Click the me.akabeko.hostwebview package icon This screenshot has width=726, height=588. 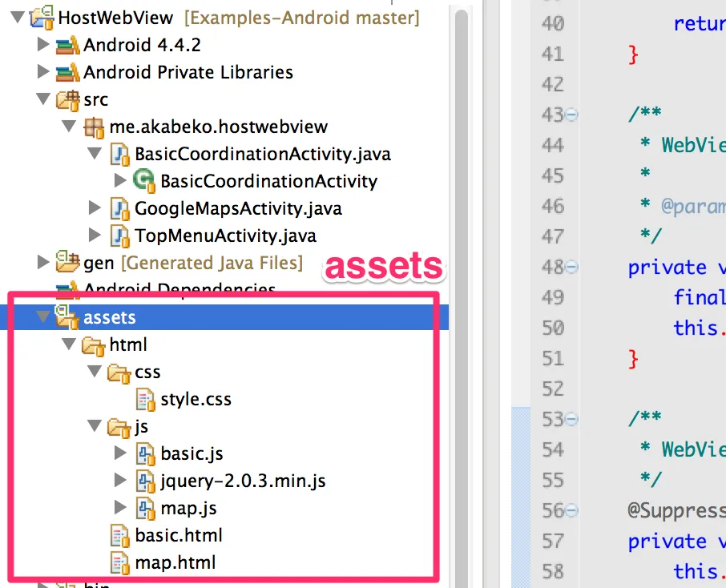pos(94,127)
